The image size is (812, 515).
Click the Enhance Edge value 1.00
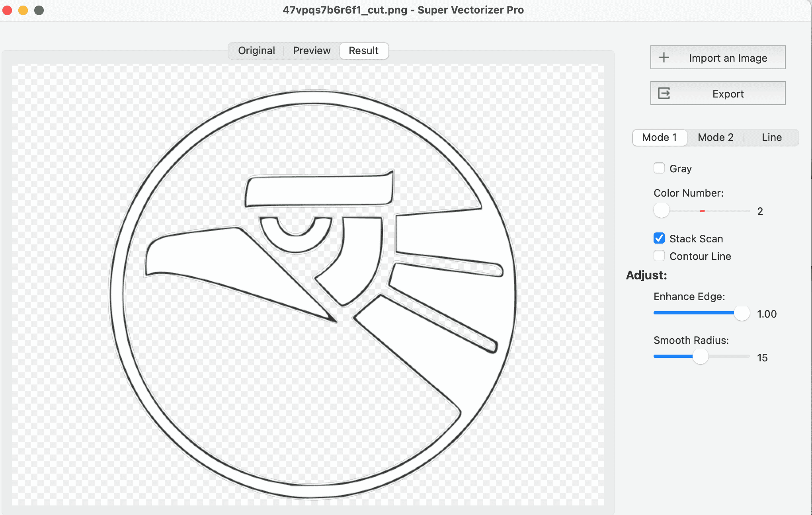click(767, 314)
